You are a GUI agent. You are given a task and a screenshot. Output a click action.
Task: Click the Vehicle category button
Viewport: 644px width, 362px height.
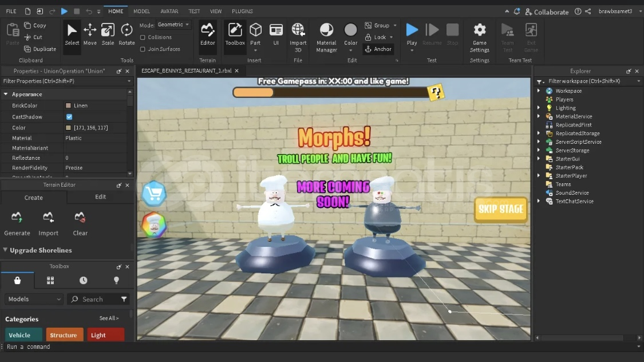click(24, 335)
